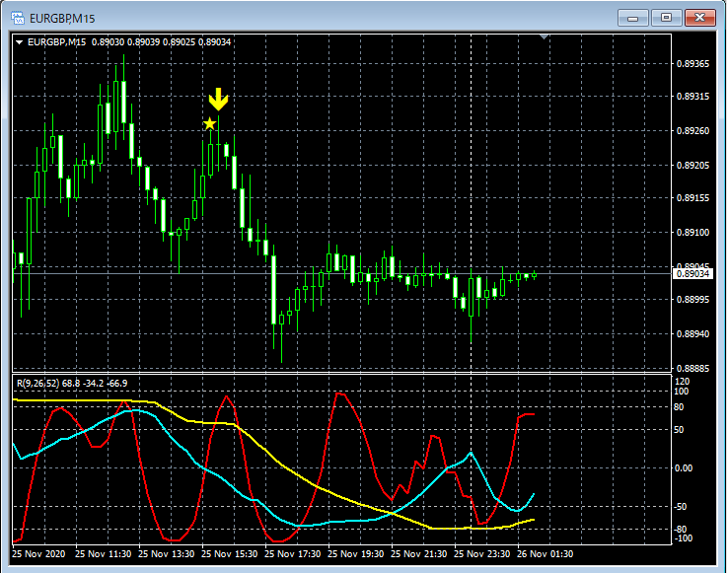Click the yellow down arrow signal marker
Viewport: 728px width, 573px height.
[218, 99]
